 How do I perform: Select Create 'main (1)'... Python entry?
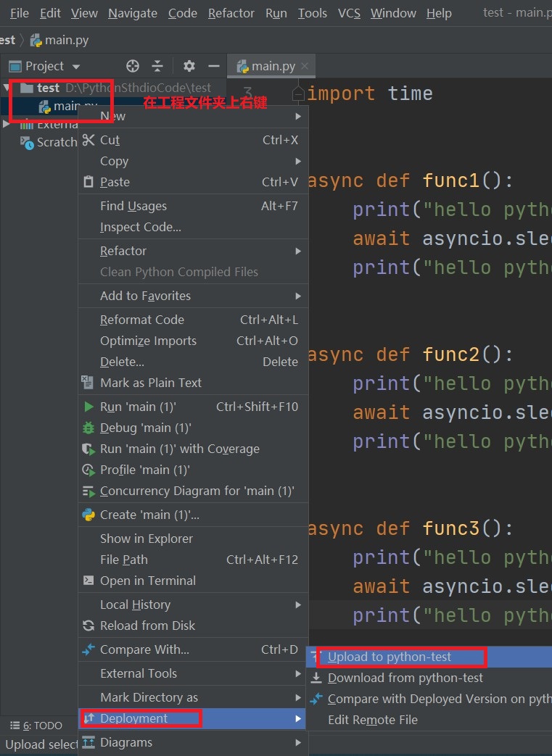click(193, 515)
